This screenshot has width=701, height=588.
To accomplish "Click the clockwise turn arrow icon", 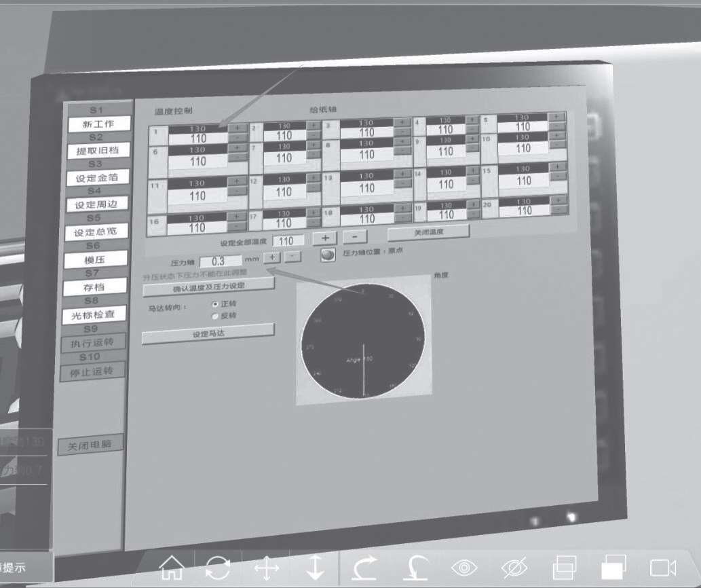I will point(364,568).
